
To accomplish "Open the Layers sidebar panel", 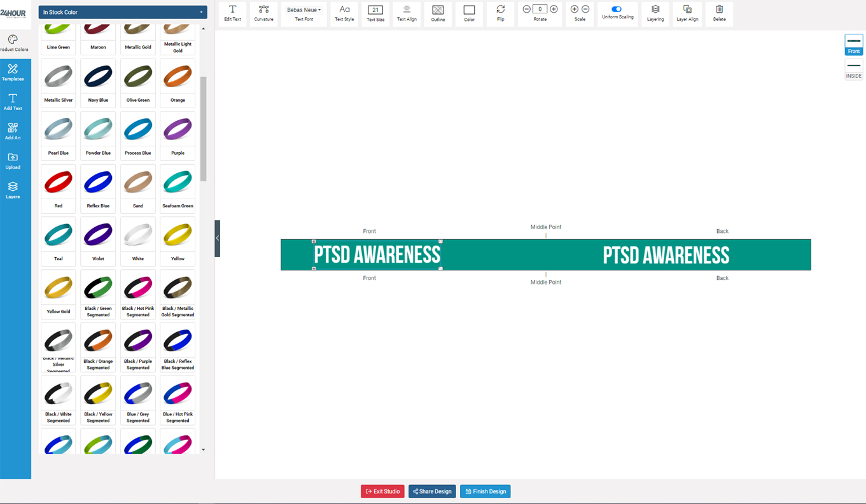I will tap(13, 190).
